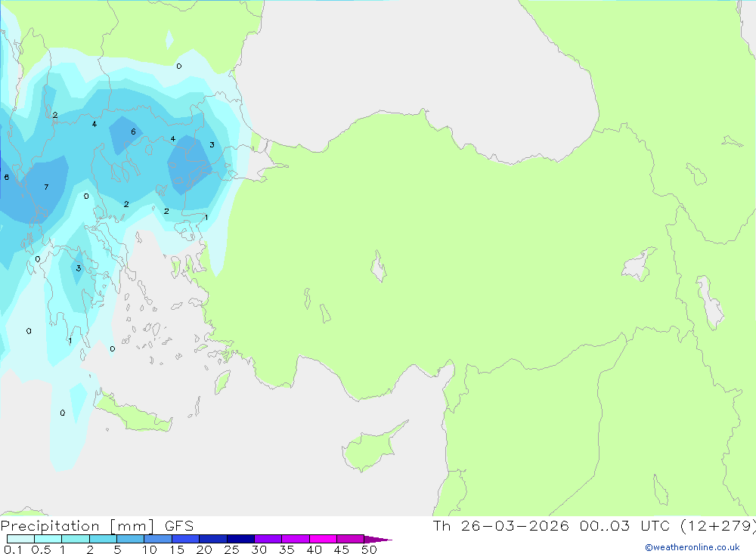The image size is (756, 554).
Task: Select the "Th 26-03-2026" date text
Action: (x=500, y=526)
